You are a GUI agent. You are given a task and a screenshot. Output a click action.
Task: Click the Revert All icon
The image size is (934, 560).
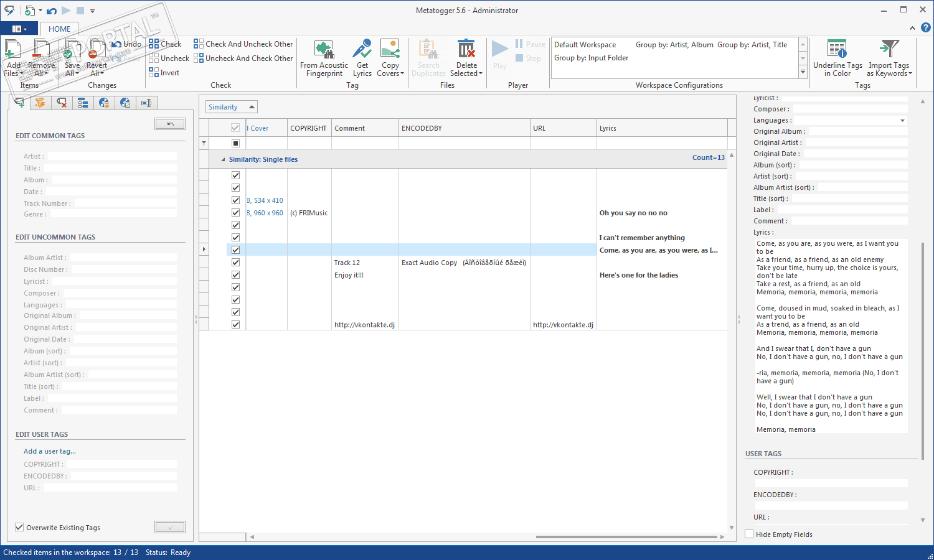97,50
